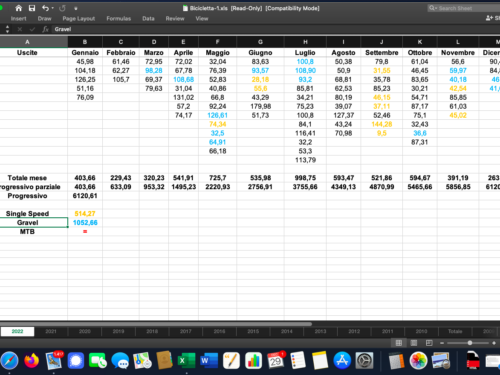Viewport: 500px width, 375px height.
Task: Select the active 2022 sheet tab
Action: point(17,331)
